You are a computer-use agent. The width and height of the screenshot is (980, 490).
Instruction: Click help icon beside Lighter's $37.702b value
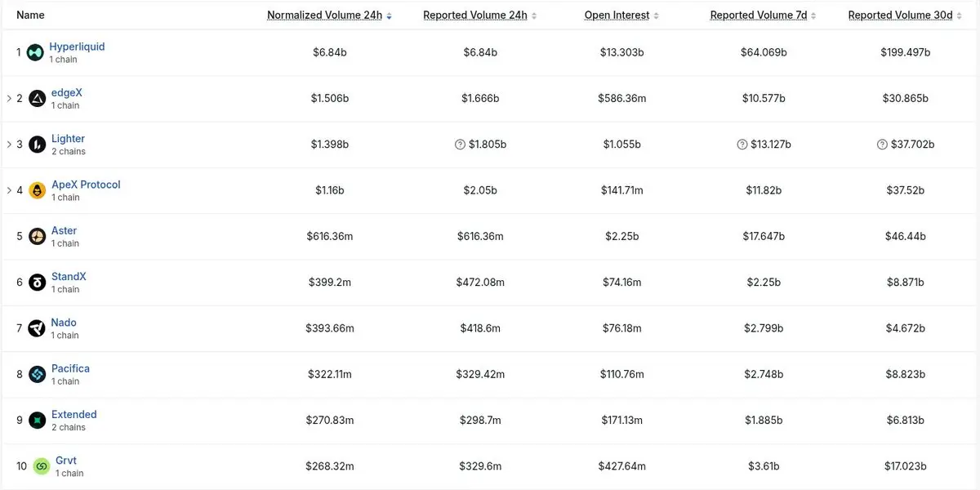pos(882,145)
